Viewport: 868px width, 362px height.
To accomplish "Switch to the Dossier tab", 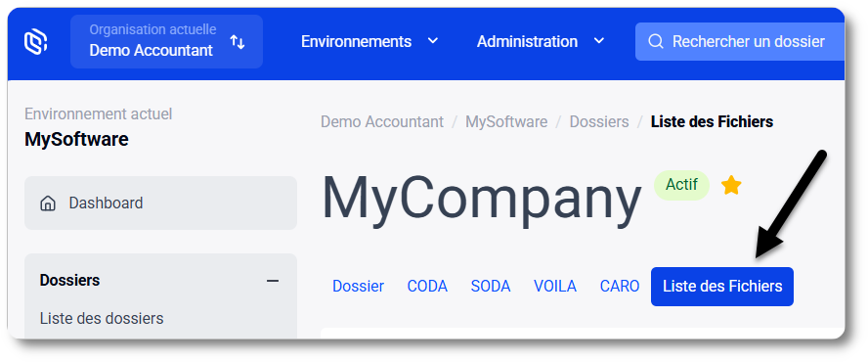I will click(x=358, y=286).
